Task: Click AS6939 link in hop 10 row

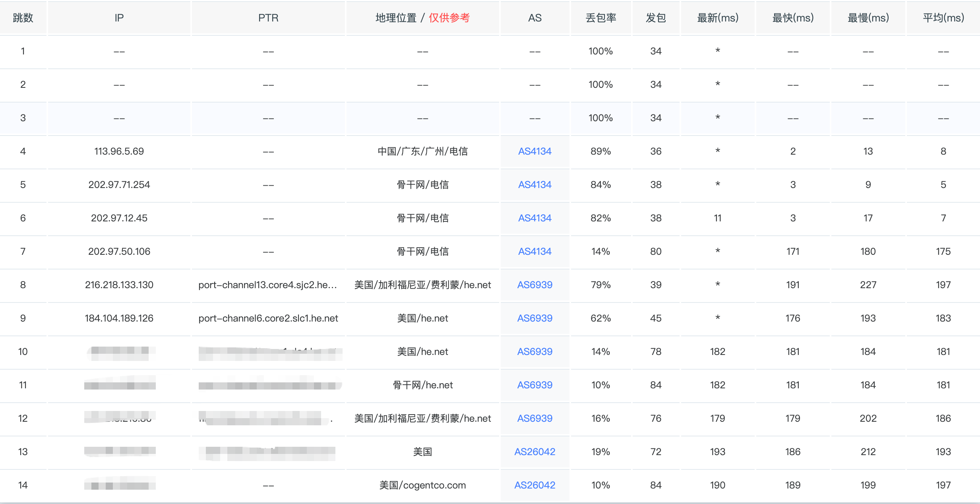Action: tap(535, 352)
